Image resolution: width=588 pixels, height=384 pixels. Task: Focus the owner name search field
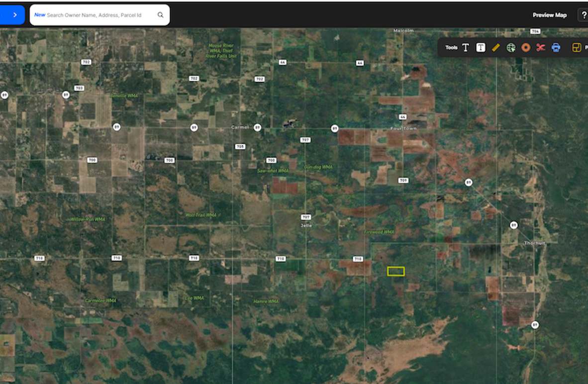click(95, 15)
